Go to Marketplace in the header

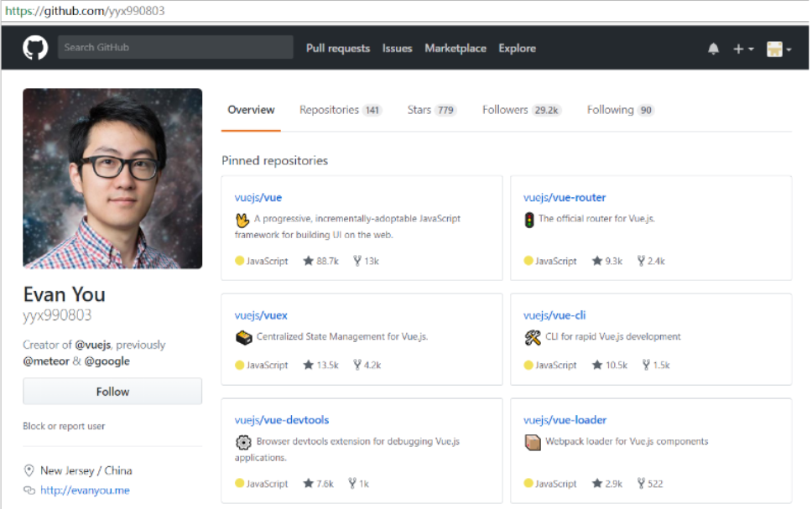pos(455,48)
